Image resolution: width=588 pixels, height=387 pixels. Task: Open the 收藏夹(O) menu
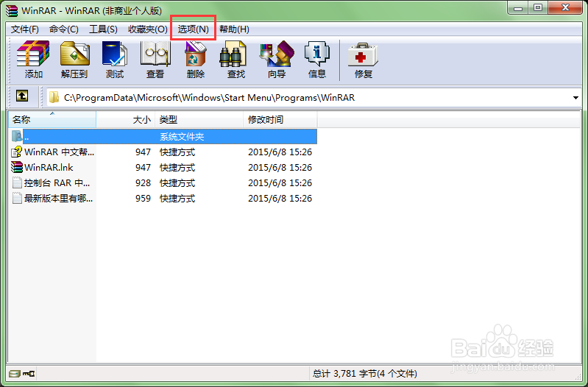[x=148, y=29]
